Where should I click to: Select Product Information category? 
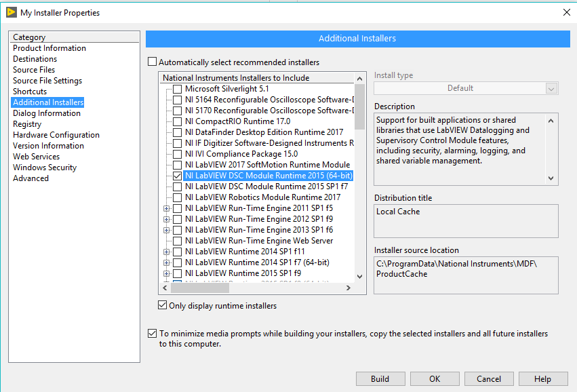point(49,48)
